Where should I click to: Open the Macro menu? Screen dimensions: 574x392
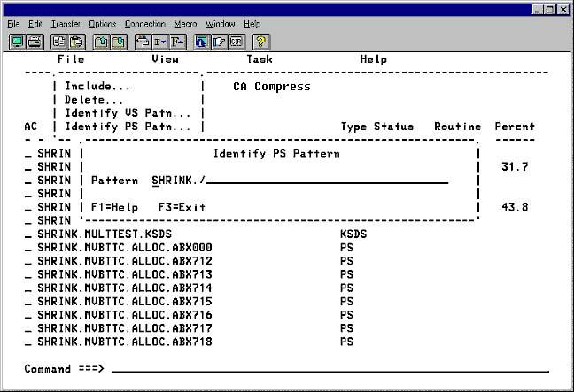pos(185,24)
